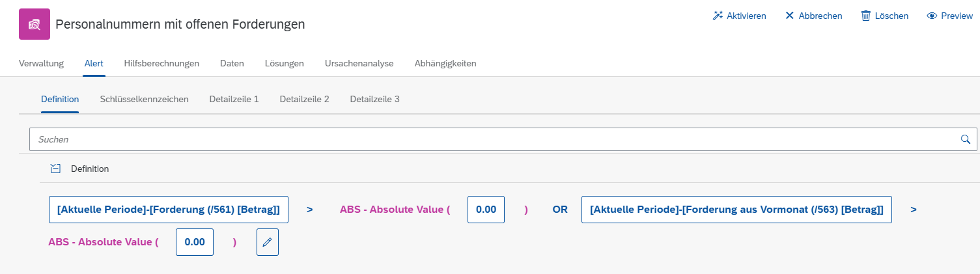Click the pink alert application icon
Image resolution: width=980 pixels, height=274 pixels.
click(x=35, y=24)
